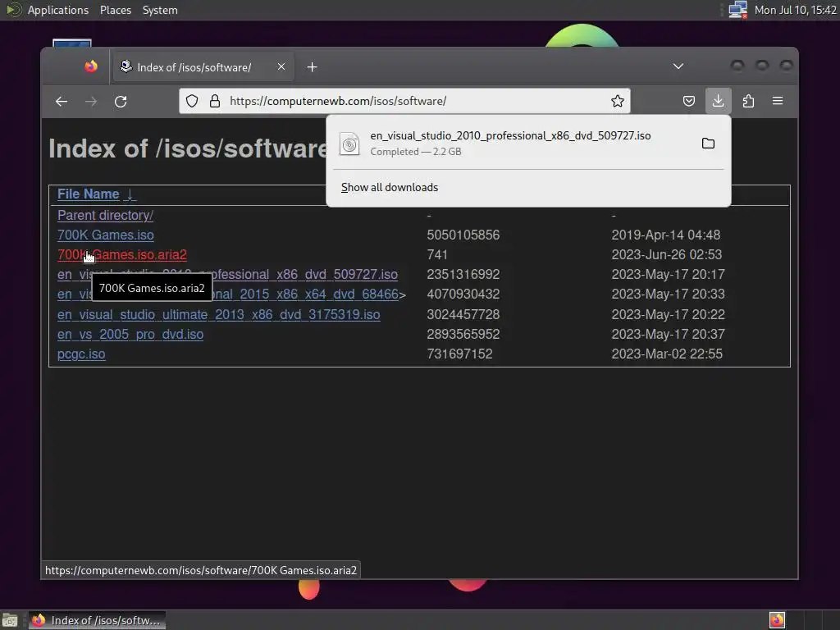Image resolution: width=840 pixels, height=630 pixels.
Task: Click the Index of /isos/software/ tab
Action: 202,67
